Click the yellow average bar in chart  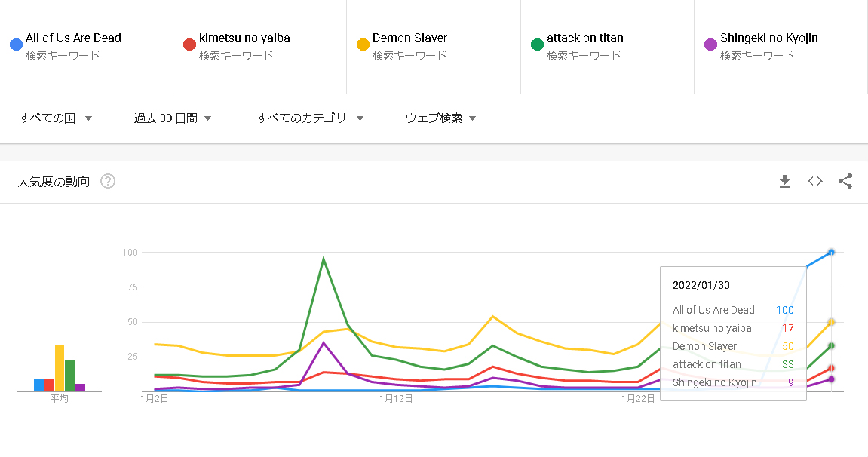pos(60,368)
